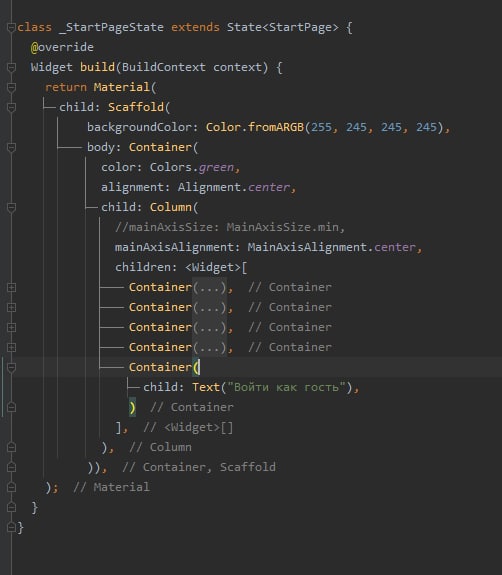Click fold end marker at class closing brace
502x575 pixels.
click(11, 527)
